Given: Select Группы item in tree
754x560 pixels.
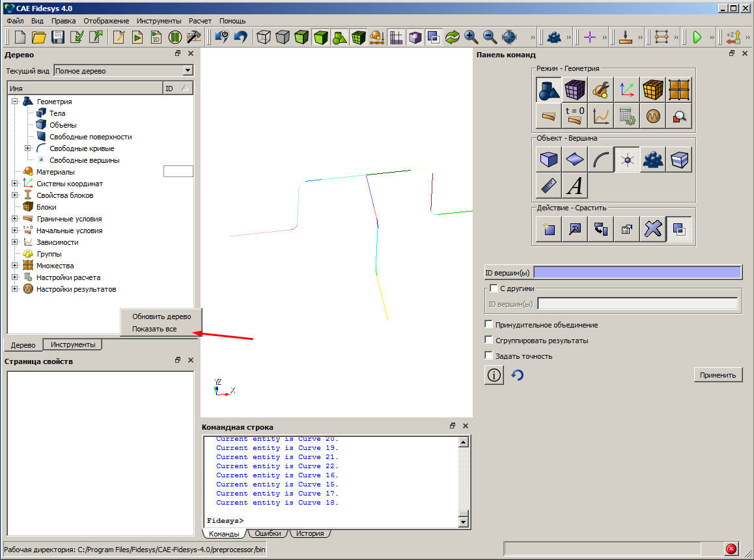Looking at the screenshot, I should (x=49, y=253).
